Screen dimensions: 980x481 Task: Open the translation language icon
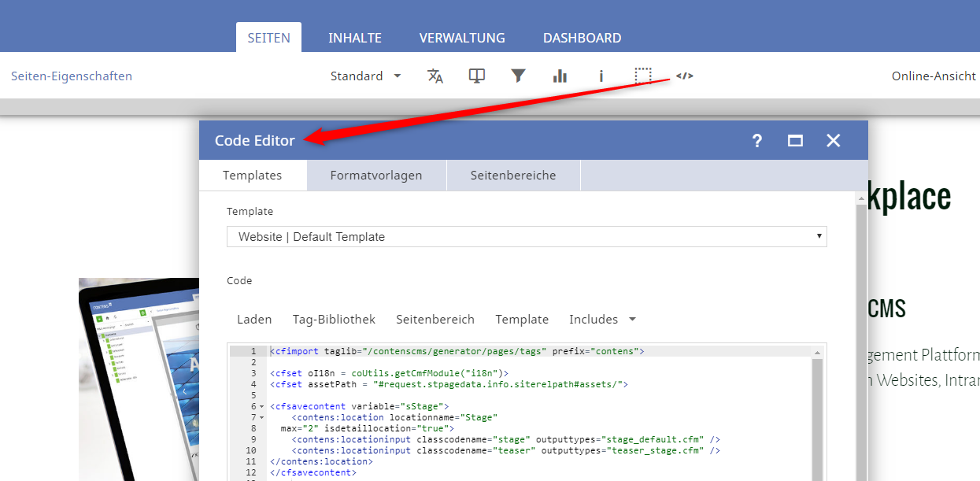(x=435, y=76)
